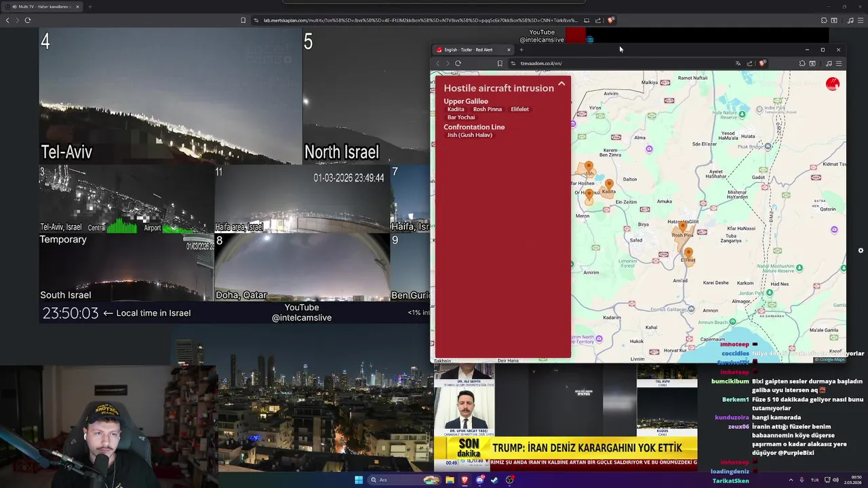Open hamburger menu in Red Alert browser window
This screenshot has width=868, height=488.
(x=839, y=63)
